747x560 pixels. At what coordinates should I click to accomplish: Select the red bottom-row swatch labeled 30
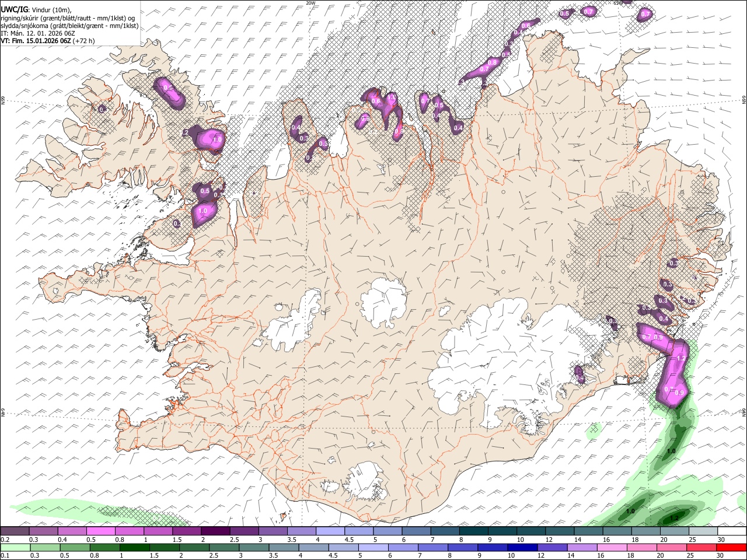(731, 547)
